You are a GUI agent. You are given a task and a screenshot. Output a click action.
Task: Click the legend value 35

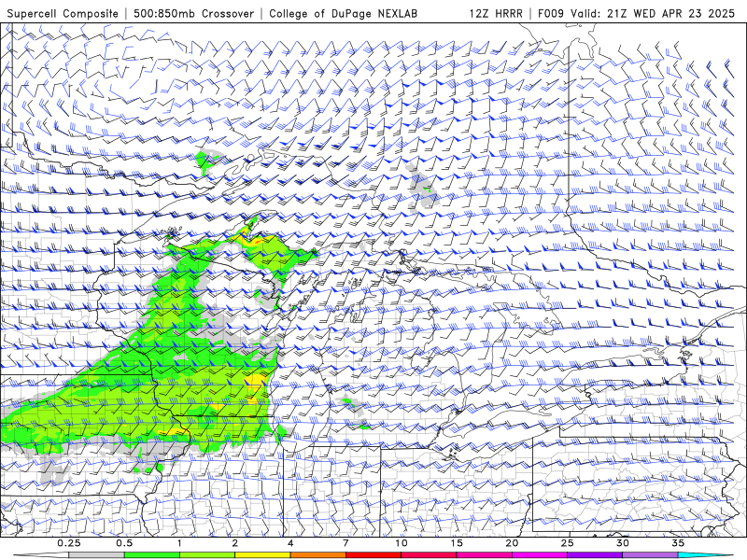(678, 543)
